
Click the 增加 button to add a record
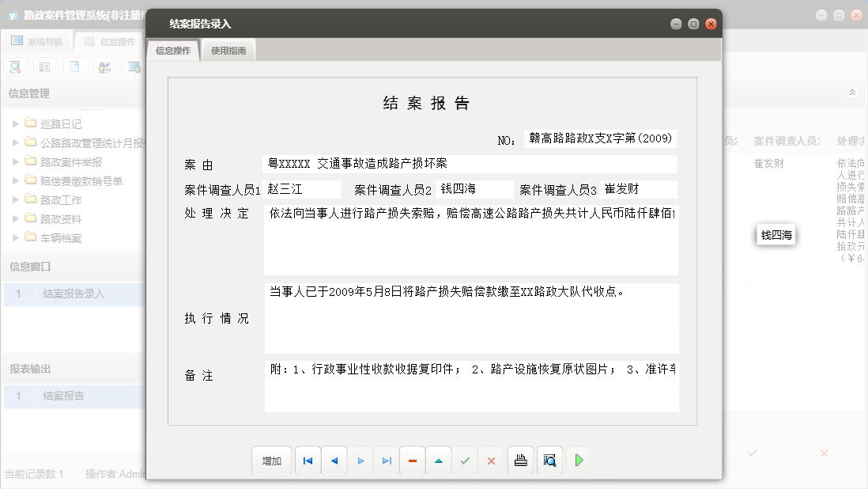click(271, 460)
